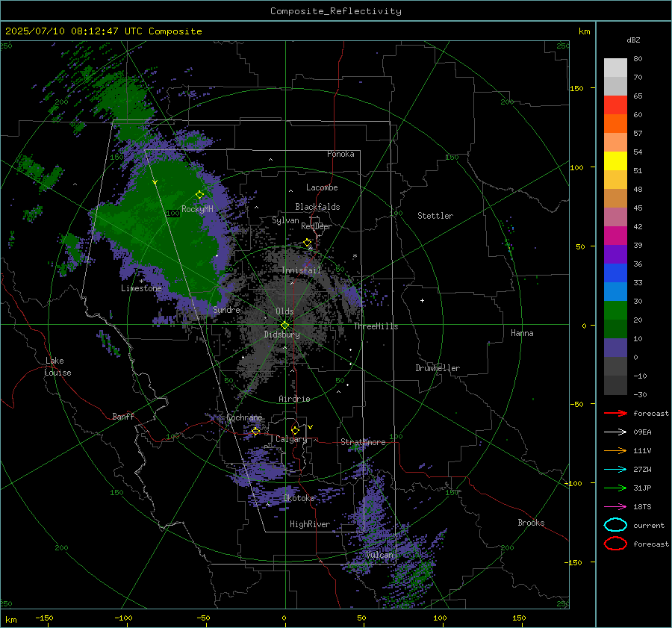
Task: Click the Didsbury town label
Action: click(281, 335)
